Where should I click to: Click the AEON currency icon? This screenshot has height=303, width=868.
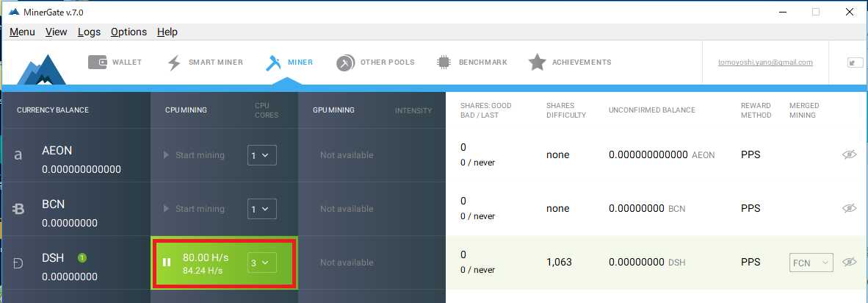(x=18, y=156)
